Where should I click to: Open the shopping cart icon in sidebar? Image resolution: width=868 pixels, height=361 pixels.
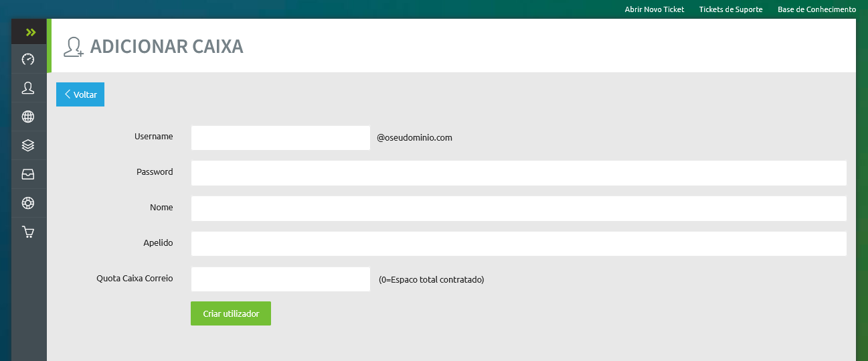coord(28,232)
